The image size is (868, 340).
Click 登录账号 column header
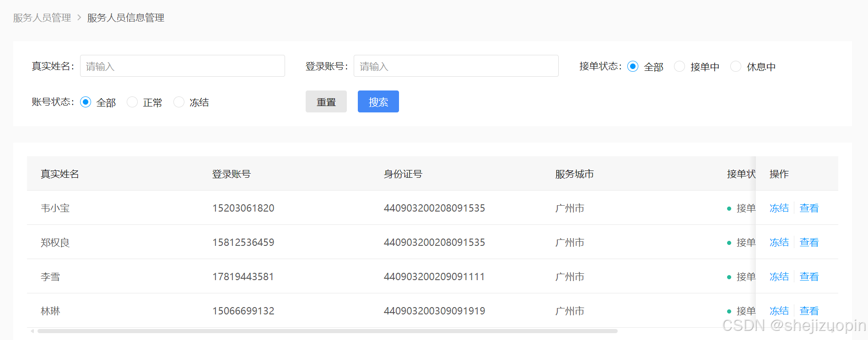click(232, 174)
